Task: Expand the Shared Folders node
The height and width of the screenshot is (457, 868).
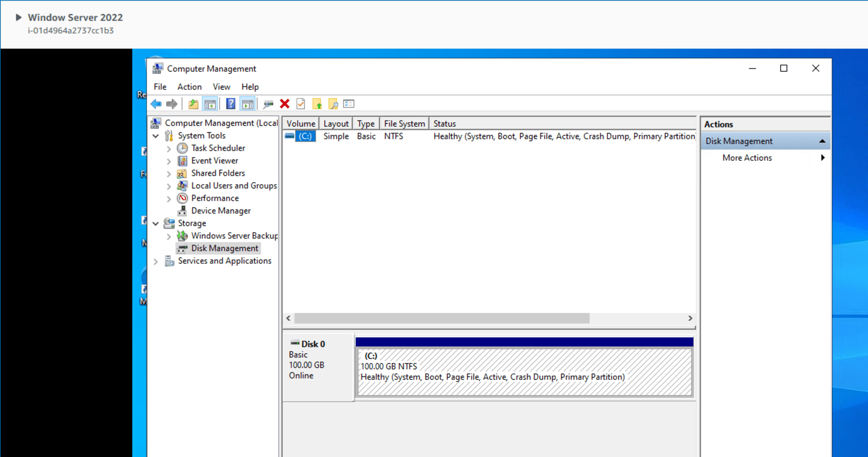Action: click(169, 174)
